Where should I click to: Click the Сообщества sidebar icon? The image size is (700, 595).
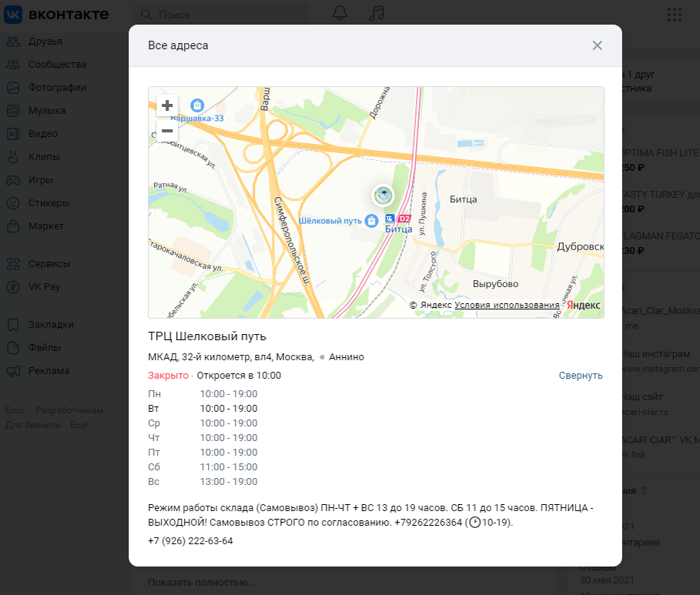point(13,65)
